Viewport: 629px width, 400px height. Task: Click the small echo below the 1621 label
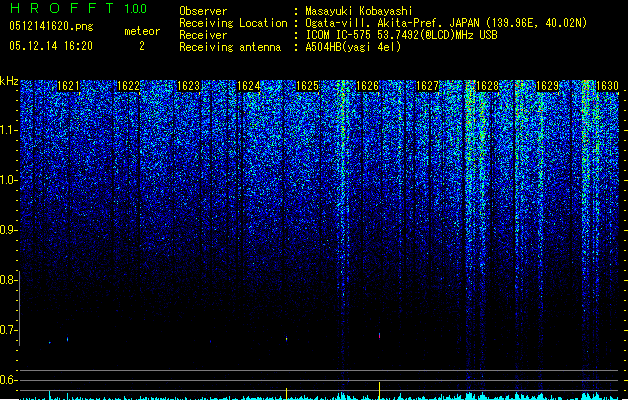point(67,339)
